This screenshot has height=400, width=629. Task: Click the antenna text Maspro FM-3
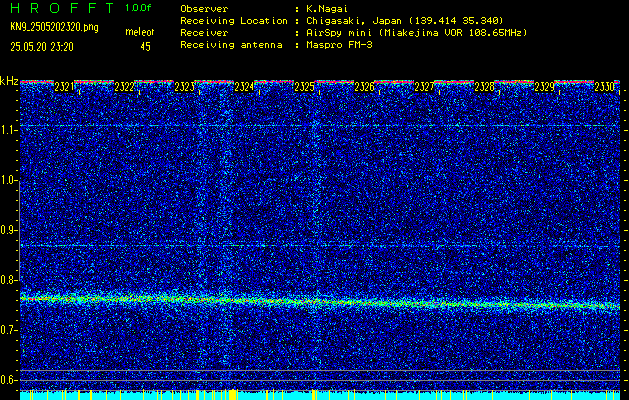click(339, 45)
